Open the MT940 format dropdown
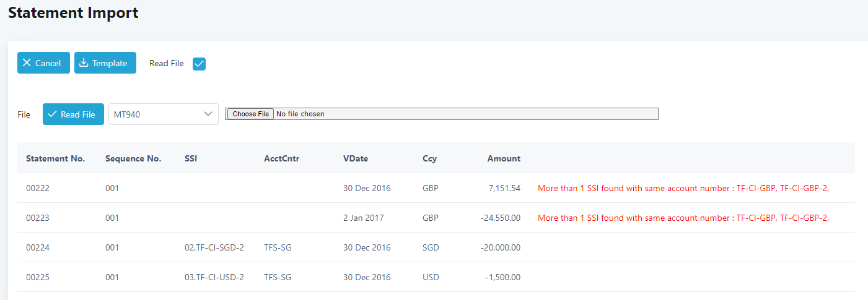868x300 pixels. (164, 114)
